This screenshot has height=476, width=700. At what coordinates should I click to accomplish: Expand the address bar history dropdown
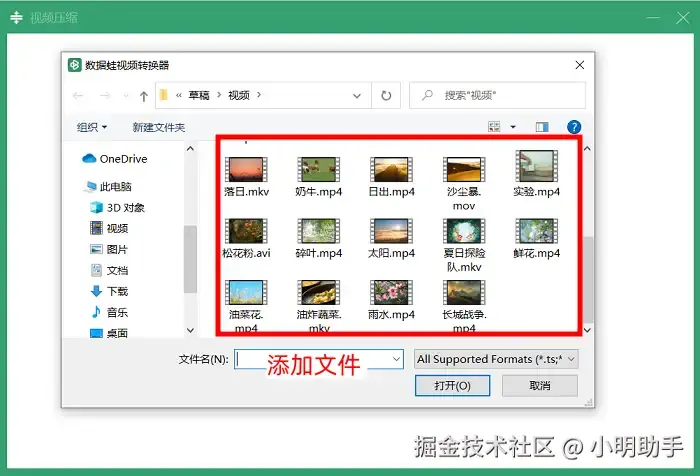pyautogui.click(x=357, y=96)
